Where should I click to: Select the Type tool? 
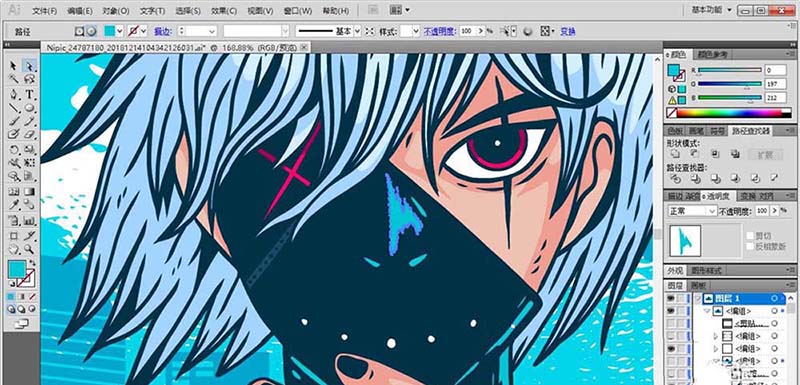[30, 94]
